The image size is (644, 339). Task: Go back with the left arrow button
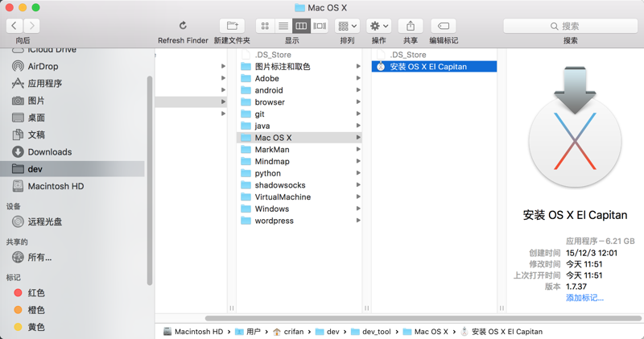14,26
